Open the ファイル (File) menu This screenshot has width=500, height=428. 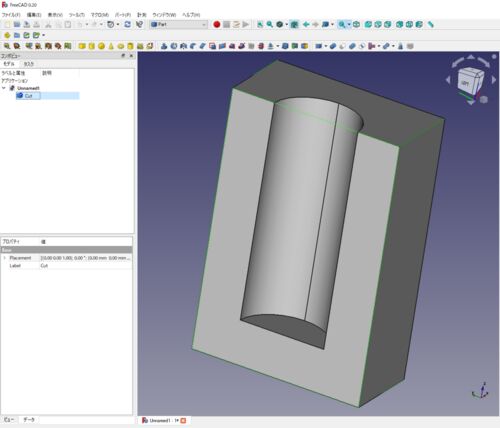coord(11,15)
